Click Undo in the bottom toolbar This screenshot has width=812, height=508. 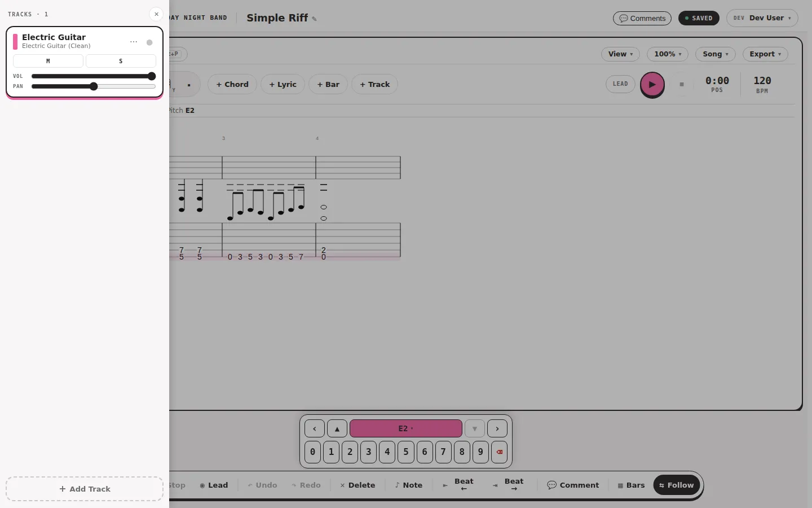(x=262, y=485)
